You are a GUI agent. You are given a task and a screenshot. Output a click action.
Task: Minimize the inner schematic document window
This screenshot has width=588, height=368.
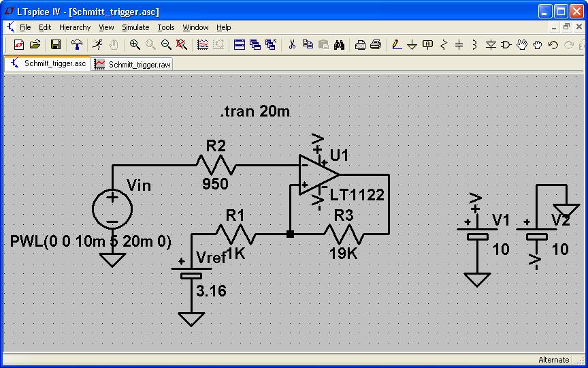click(555, 27)
